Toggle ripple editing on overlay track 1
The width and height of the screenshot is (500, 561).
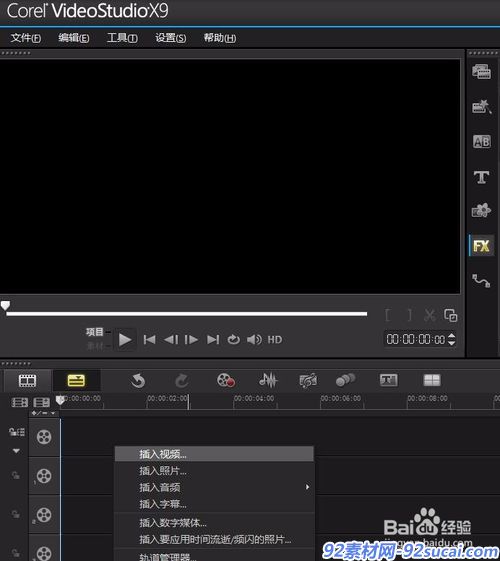[x=15, y=475]
